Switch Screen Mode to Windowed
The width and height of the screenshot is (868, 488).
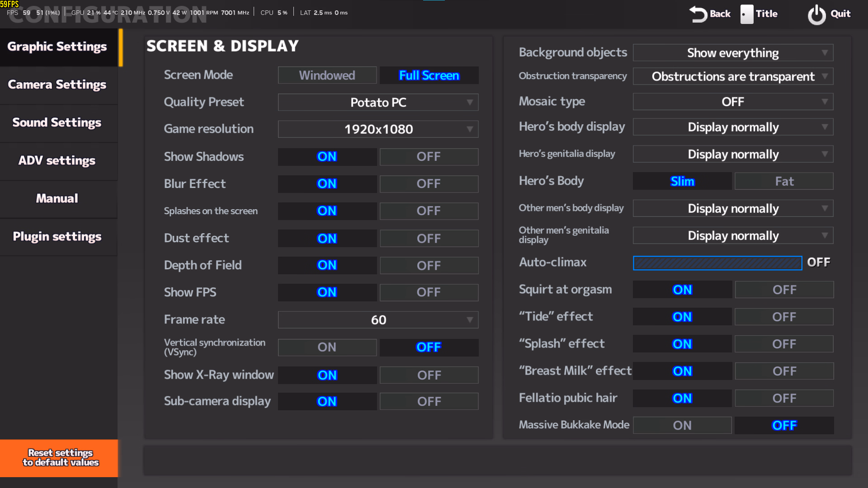(x=327, y=75)
